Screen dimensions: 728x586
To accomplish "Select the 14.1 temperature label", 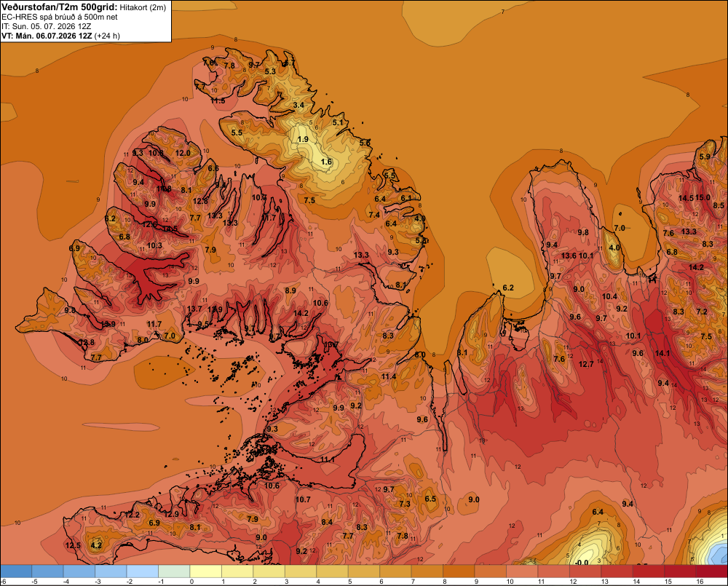I will [662, 353].
